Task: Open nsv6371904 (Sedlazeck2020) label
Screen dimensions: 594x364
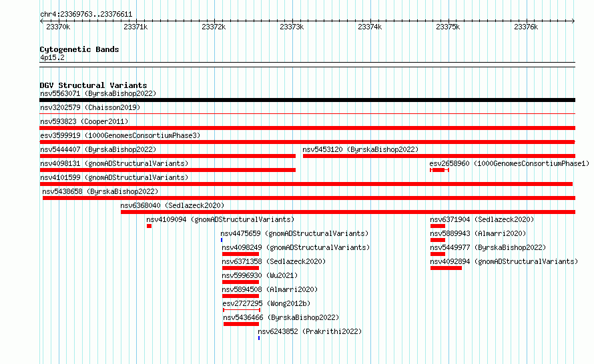Action: 482,219
